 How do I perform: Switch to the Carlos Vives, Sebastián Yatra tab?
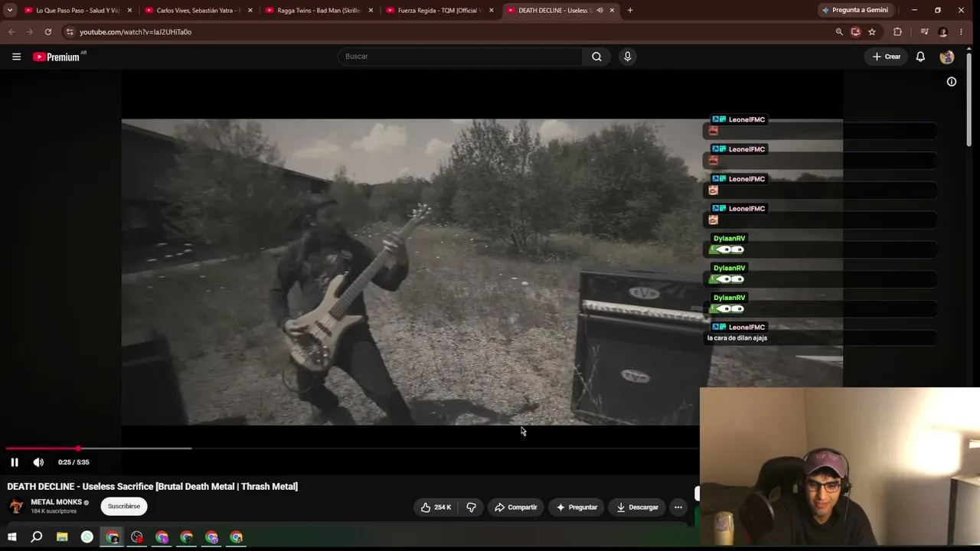198,11
